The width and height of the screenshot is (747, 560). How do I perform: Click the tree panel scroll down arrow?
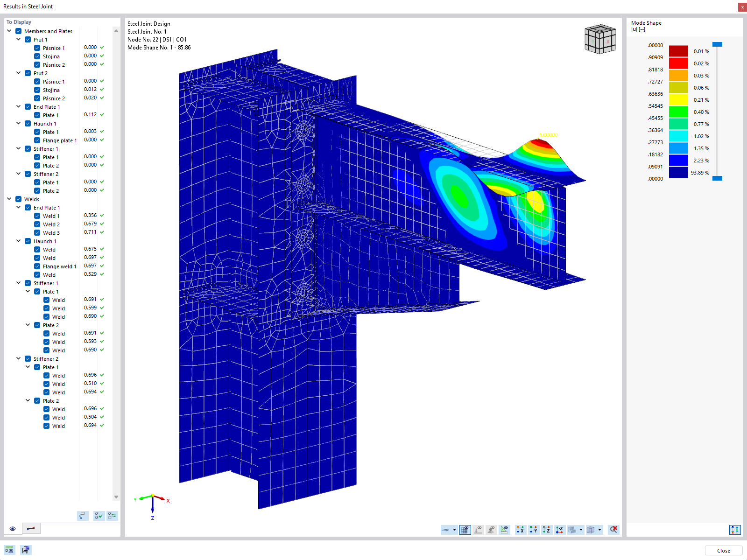pos(116,497)
